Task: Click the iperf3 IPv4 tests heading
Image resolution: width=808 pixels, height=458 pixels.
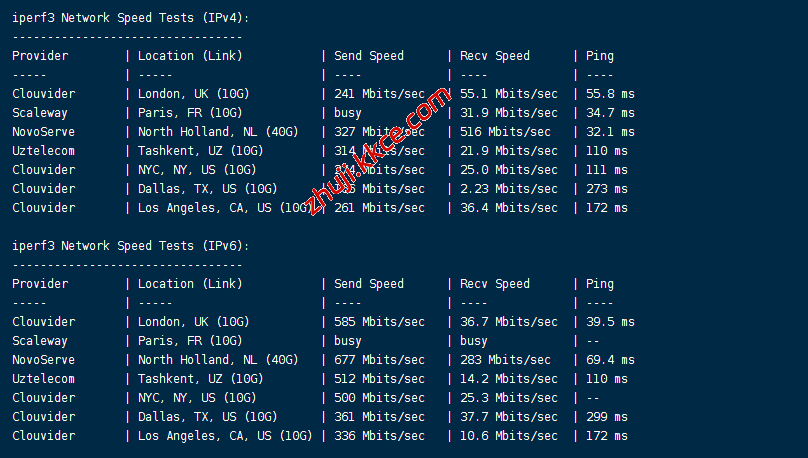Action: [131, 18]
